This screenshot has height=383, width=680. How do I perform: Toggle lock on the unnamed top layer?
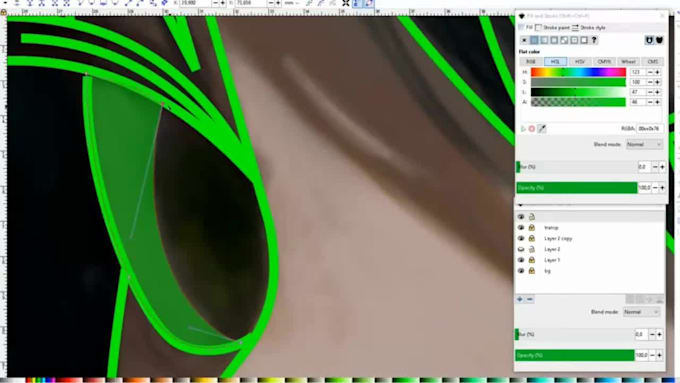tap(532, 216)
